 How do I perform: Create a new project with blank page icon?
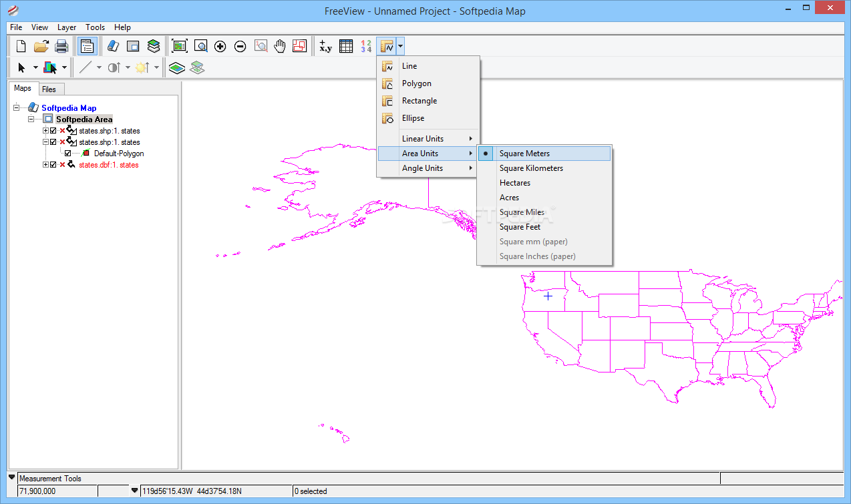(x=21, y=46)
